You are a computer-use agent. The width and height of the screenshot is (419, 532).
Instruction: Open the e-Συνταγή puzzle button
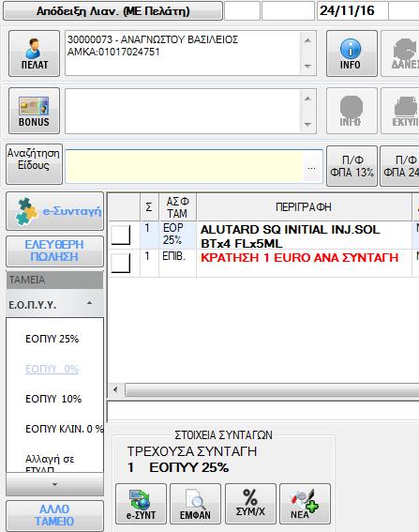[x=54, y=211]
